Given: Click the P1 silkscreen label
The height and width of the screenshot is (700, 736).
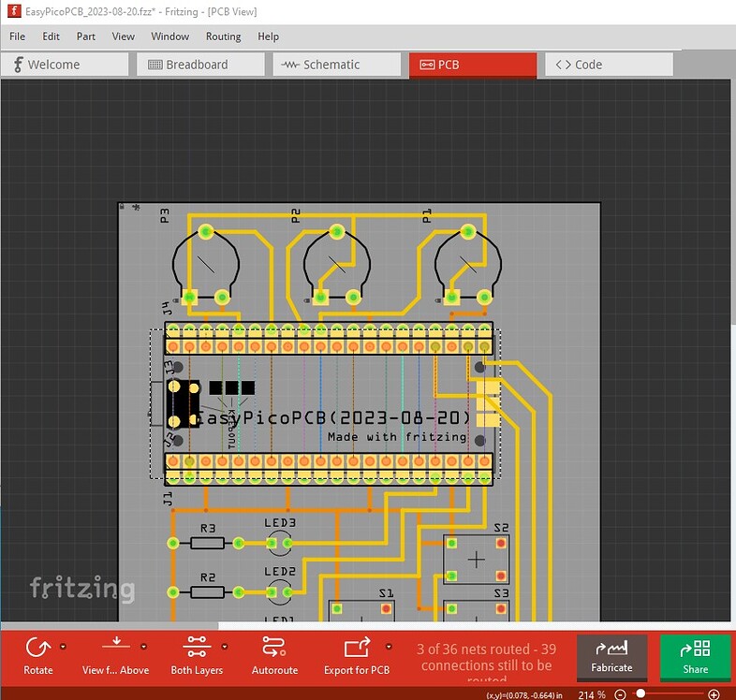Looking at the screenshot, I should click(426, 216).
